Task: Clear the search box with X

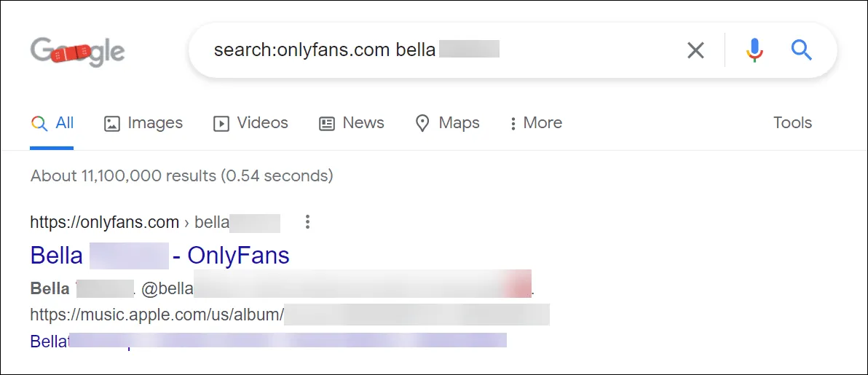Action: coord(696,50)
